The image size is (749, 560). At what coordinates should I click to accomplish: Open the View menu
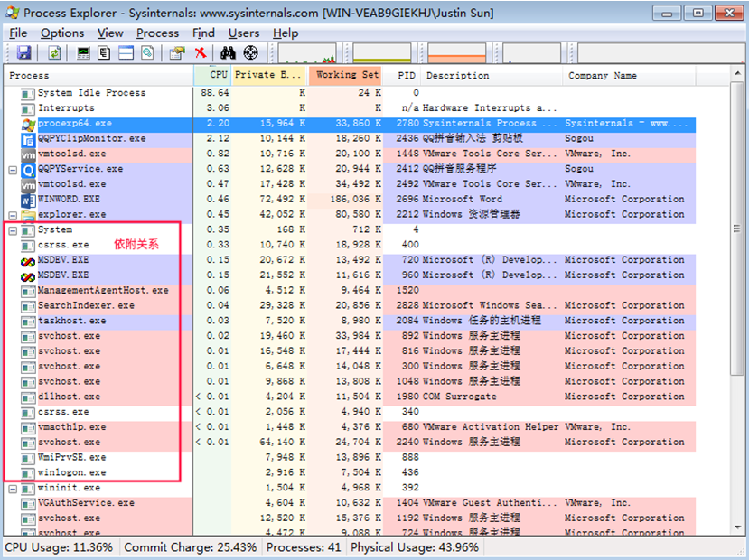(110, 33)
